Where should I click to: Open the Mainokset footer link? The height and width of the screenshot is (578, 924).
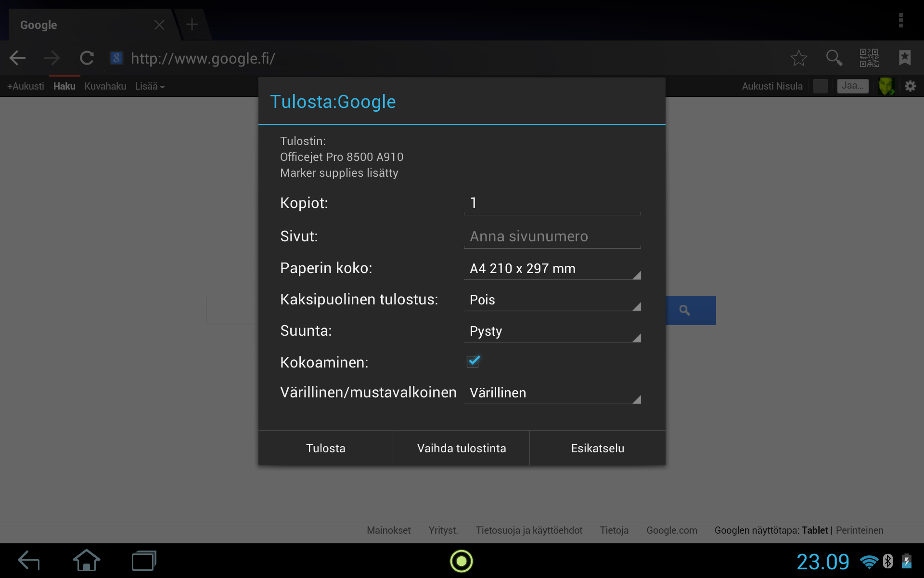(x=389, y=530)
